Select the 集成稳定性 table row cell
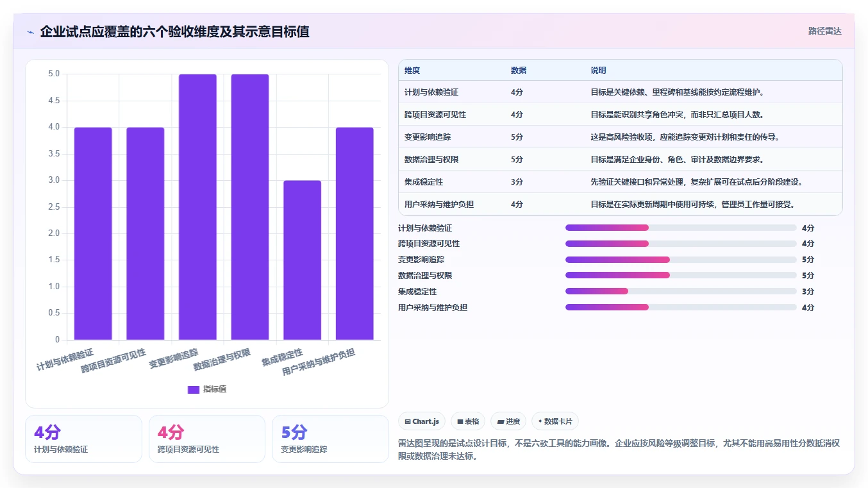This screenshot has height=488, width=868. (424, 182)
